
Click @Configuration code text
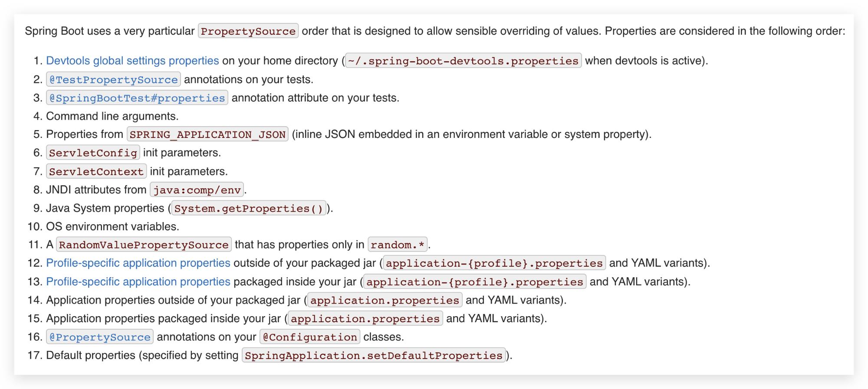pos(310,337)
